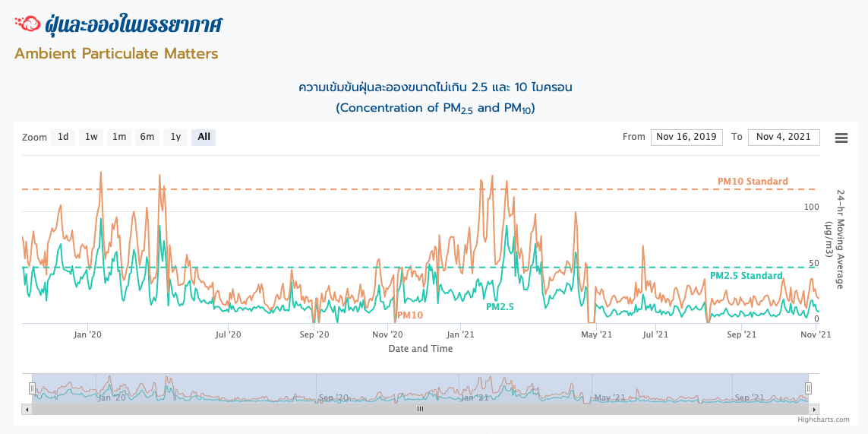Switch zoom to 1m

tap(119, 138)
